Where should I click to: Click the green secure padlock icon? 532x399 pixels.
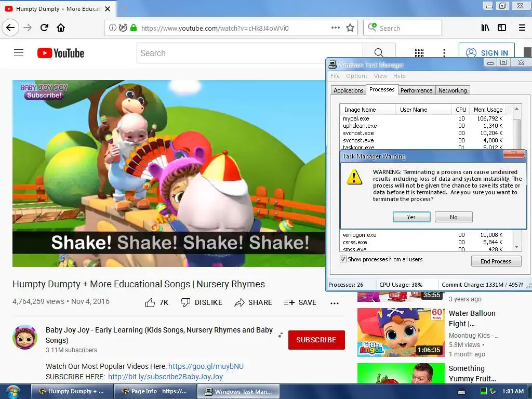pos(134,28)
